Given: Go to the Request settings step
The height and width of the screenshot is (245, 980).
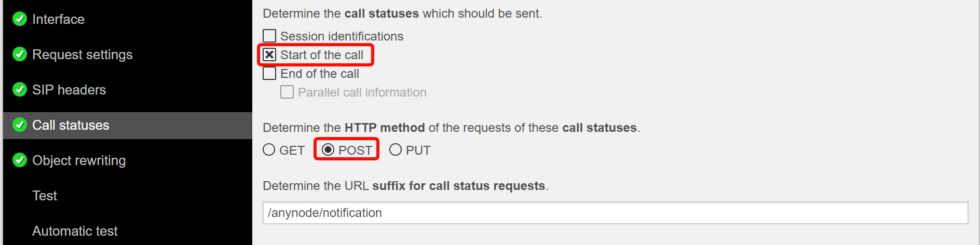Looking at the screenshot, I should click(x=82, y=55).
